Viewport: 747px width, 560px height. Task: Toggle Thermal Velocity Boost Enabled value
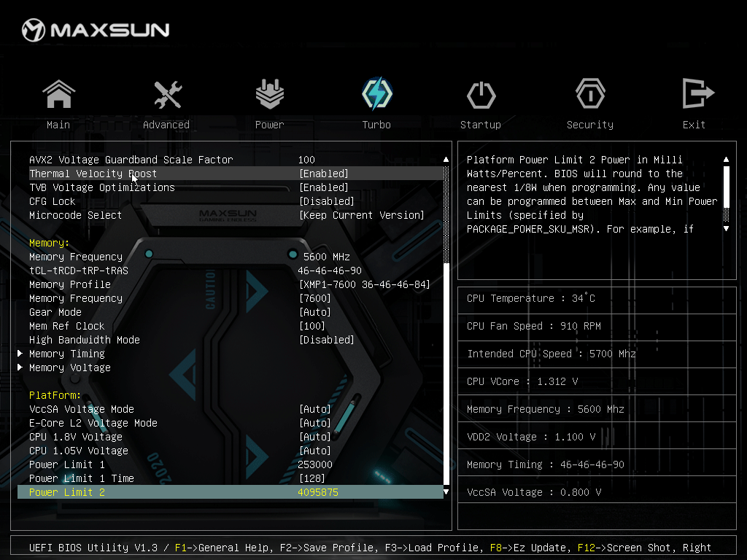click(323, 174)
